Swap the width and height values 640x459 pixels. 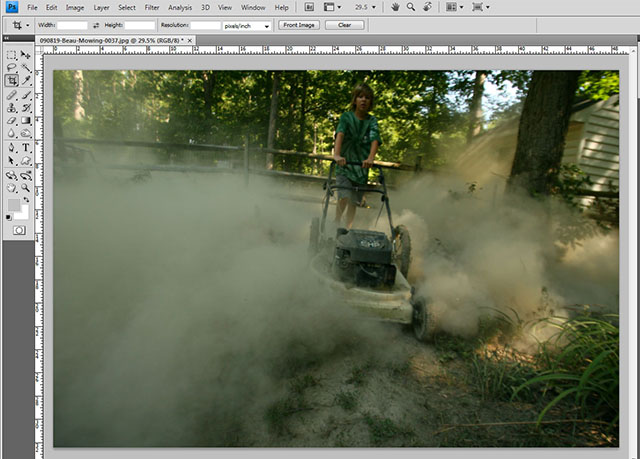click(x=96, y=25)
